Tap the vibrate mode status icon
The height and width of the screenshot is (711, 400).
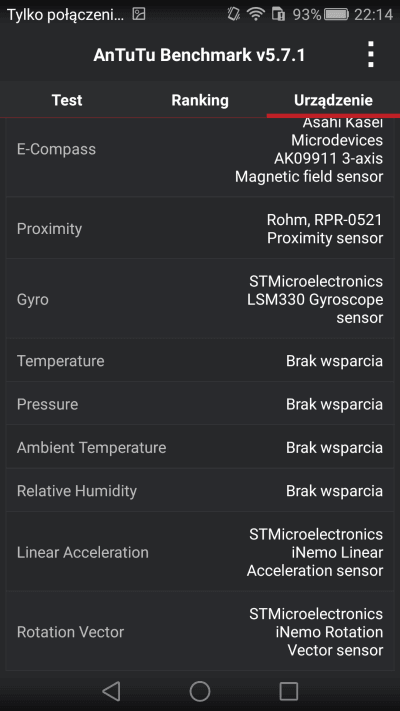coord(234,15)
